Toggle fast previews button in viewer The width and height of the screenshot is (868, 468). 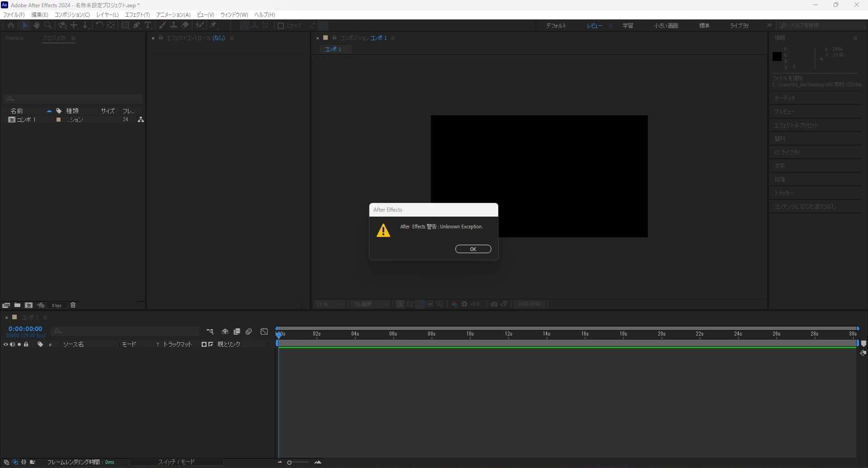tap(400, 304)
